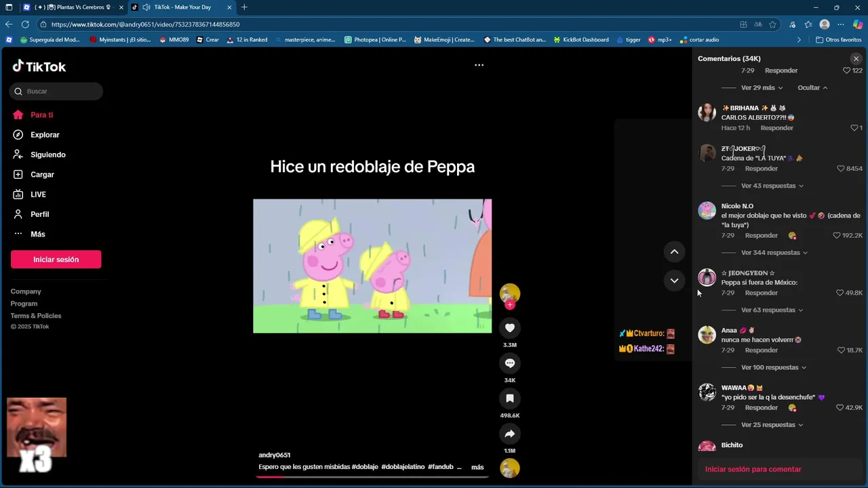Open Program footer link
868x488 pixels.
tap(24, 304)
